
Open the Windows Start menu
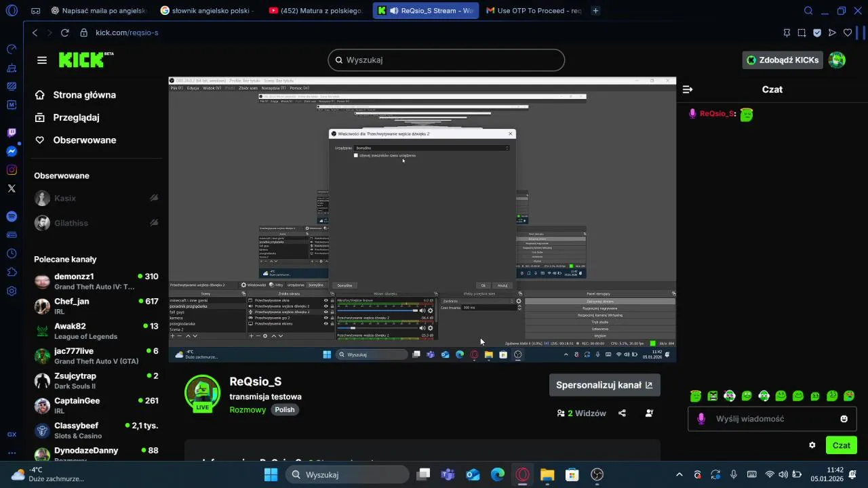point(271,474)
